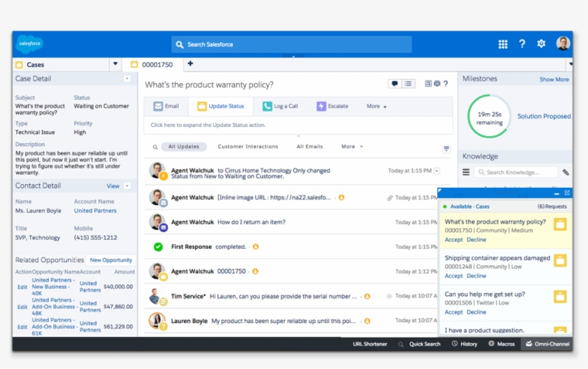Focus the Search Salesforce field

pyautogui.click(x=291, y=44)
